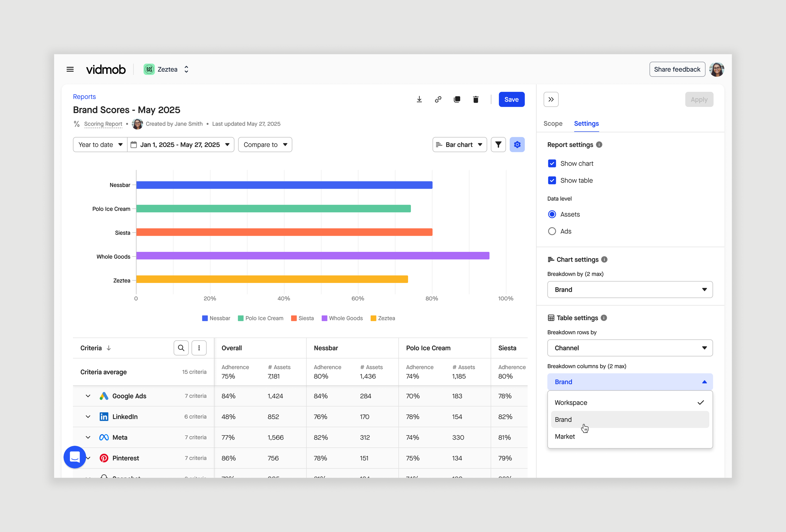
Task: Open the Bar chart type dropdown
Action: [459, 144]
